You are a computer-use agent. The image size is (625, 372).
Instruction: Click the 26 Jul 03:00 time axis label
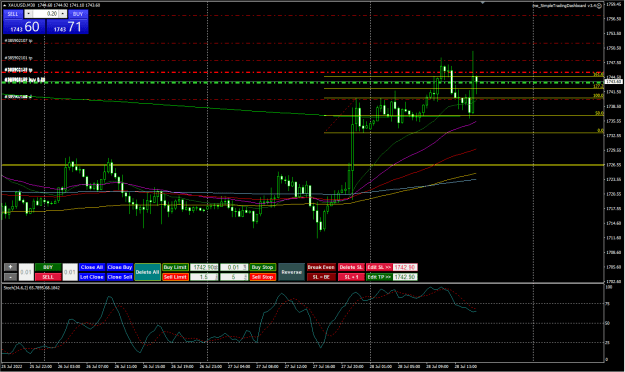(69, 366)
